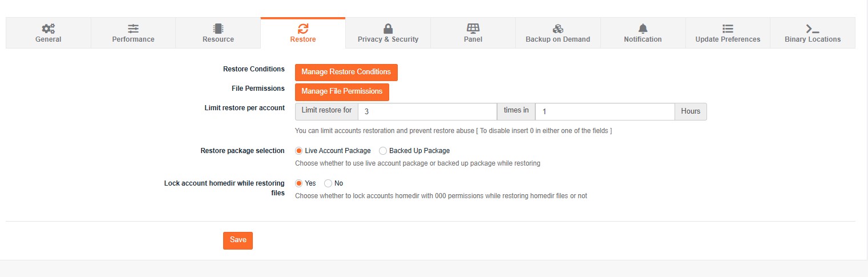Click the Restore refresh arrows icon
The width and height of the screenshot is (868, 277).
click(x=303, y=29)
